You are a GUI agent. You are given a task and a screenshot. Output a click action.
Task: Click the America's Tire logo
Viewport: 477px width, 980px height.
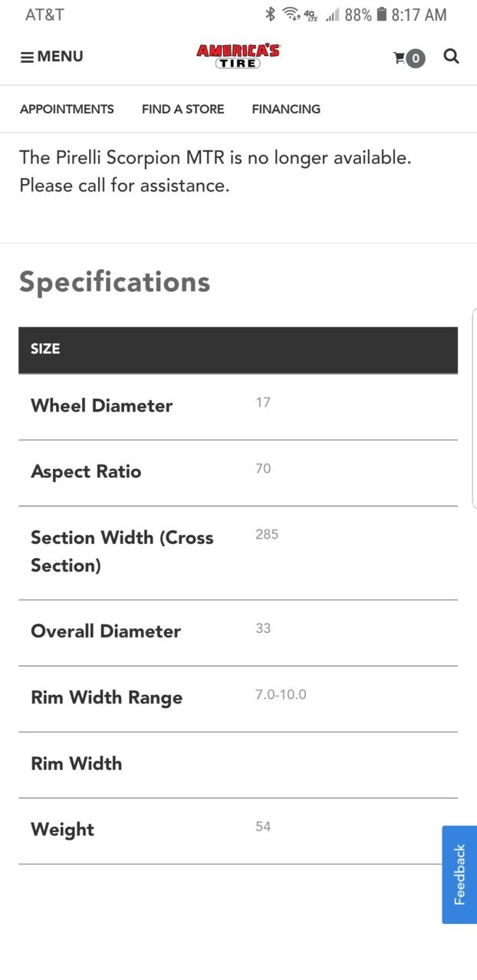pos(238,56)
